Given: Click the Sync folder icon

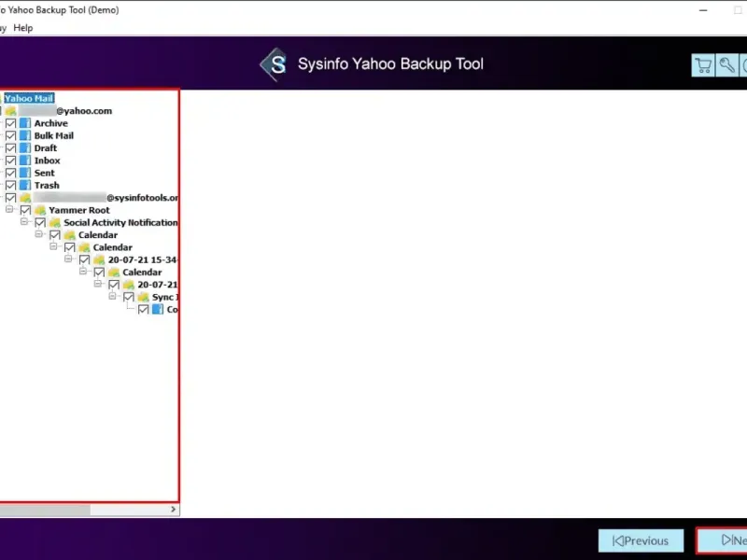Looking at the screenshot, I should point(144,297).
